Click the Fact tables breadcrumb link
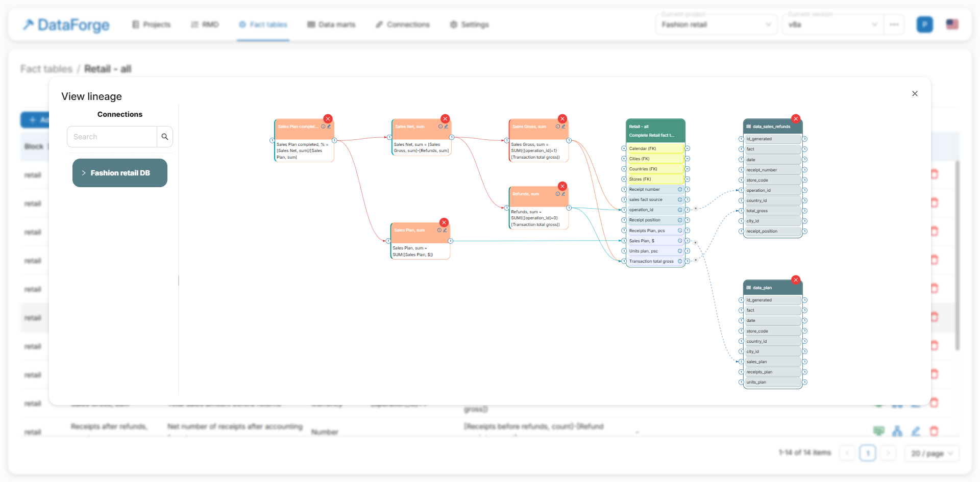 tap(46, 69)
